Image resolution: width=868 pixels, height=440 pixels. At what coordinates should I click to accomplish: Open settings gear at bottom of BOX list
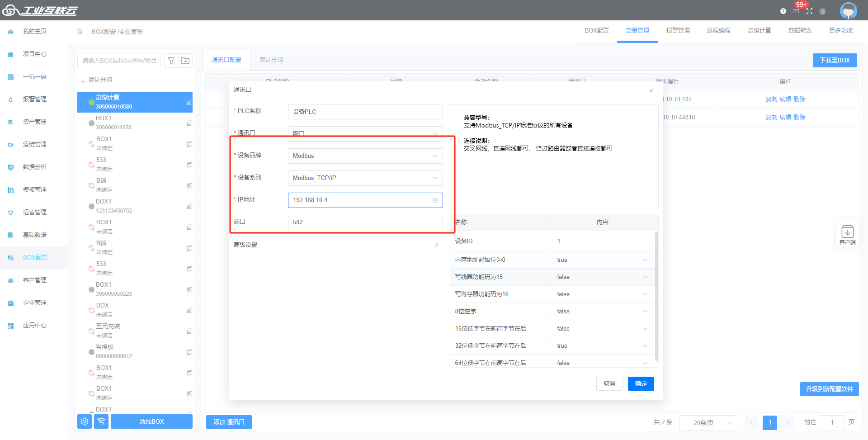tap(85, 421)
